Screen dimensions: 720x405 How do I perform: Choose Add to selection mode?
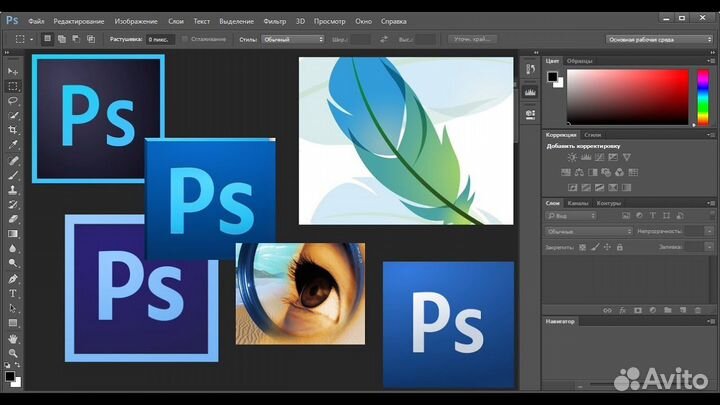62,39
